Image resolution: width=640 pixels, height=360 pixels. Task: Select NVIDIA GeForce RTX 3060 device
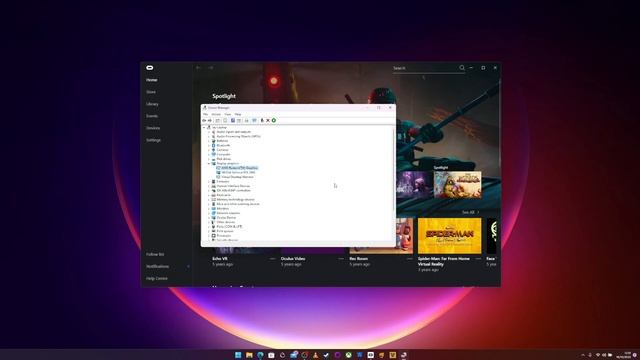tap(238, 172)
